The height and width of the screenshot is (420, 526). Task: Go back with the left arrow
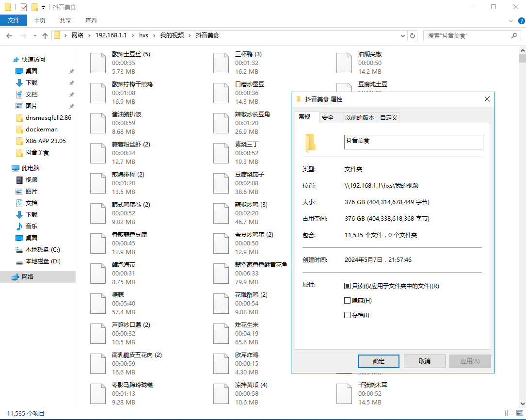[x=9, y=35]
